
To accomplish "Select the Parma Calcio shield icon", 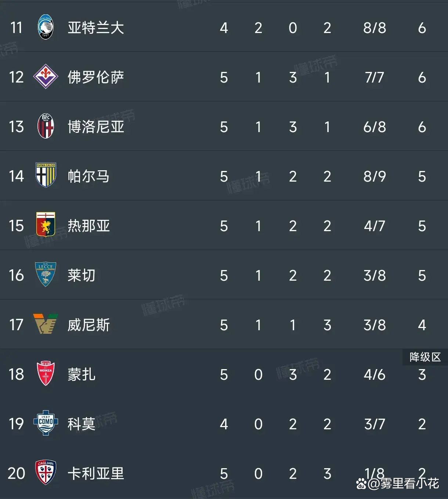I will point(46,175).
